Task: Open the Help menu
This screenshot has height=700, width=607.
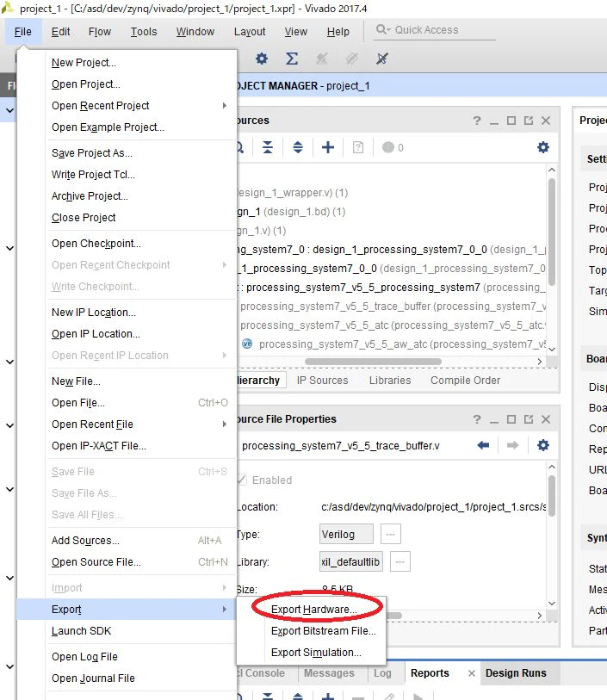Action: (338, 32)
